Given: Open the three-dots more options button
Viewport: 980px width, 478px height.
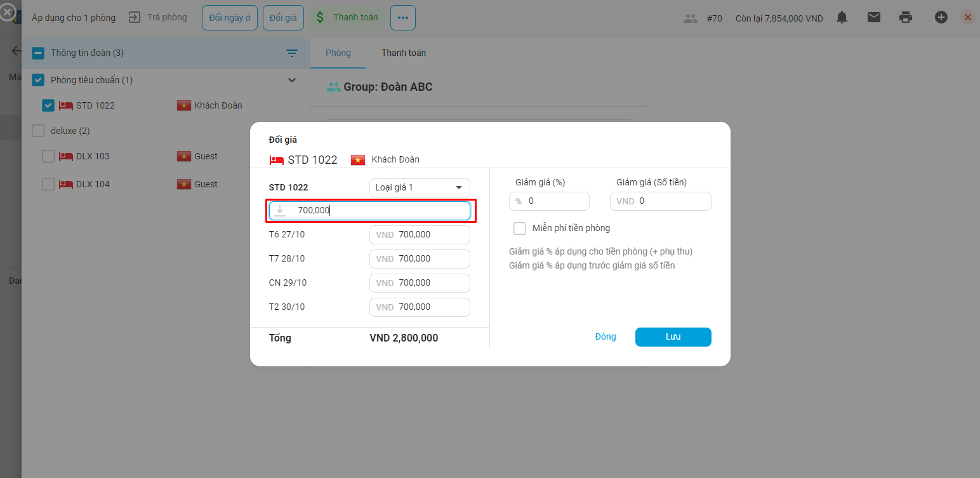Looking at the screenshot, I should point(403,18).
